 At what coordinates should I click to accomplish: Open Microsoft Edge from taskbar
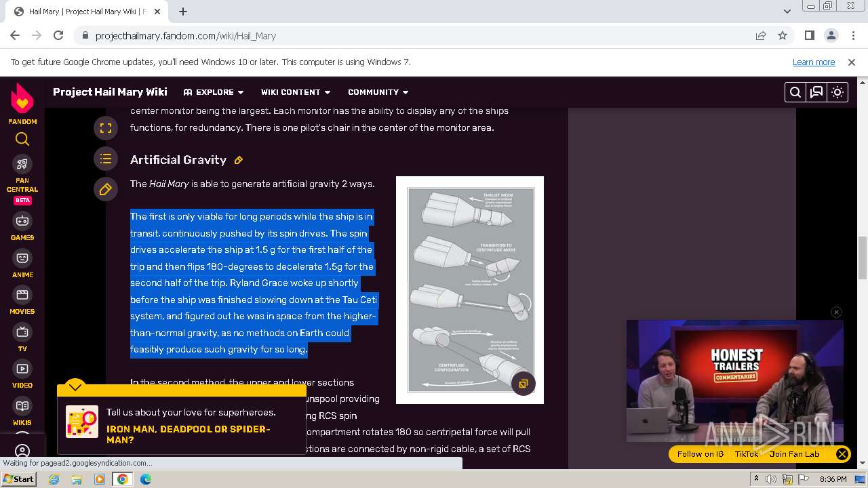click(x=146, y=479)
